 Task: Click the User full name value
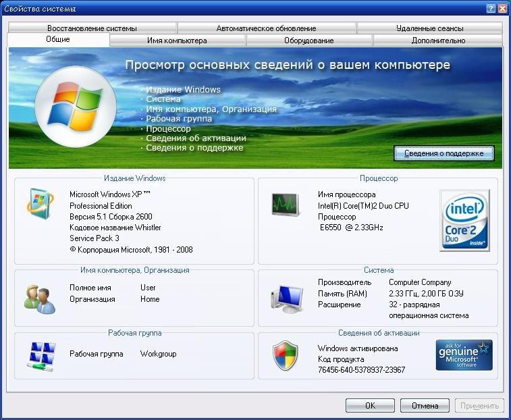[x=148, y=288]
